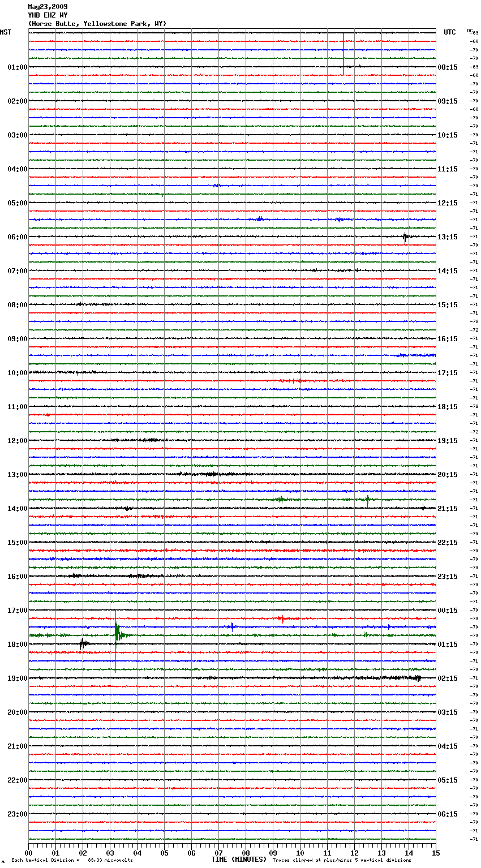Click the MST time label "03:00"
Image resolution: width=481 pixels, height=868 pixels.
18,135
